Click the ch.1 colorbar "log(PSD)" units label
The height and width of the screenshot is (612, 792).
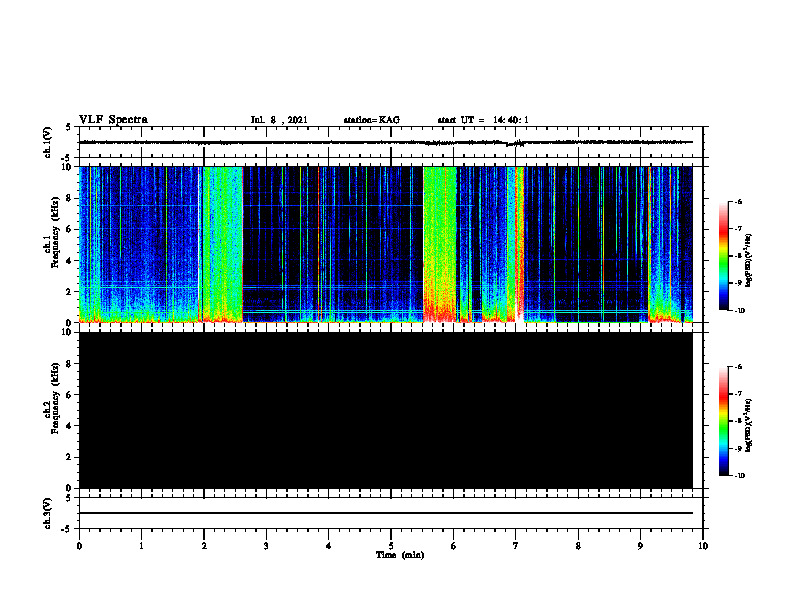tap(749, 260)
